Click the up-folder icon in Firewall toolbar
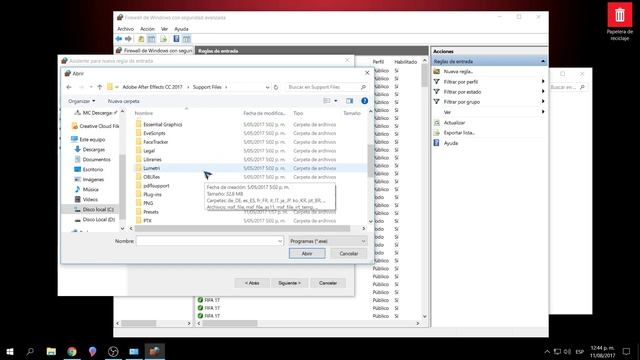Viewport: 640px width, 360px height. click(141, 39)
